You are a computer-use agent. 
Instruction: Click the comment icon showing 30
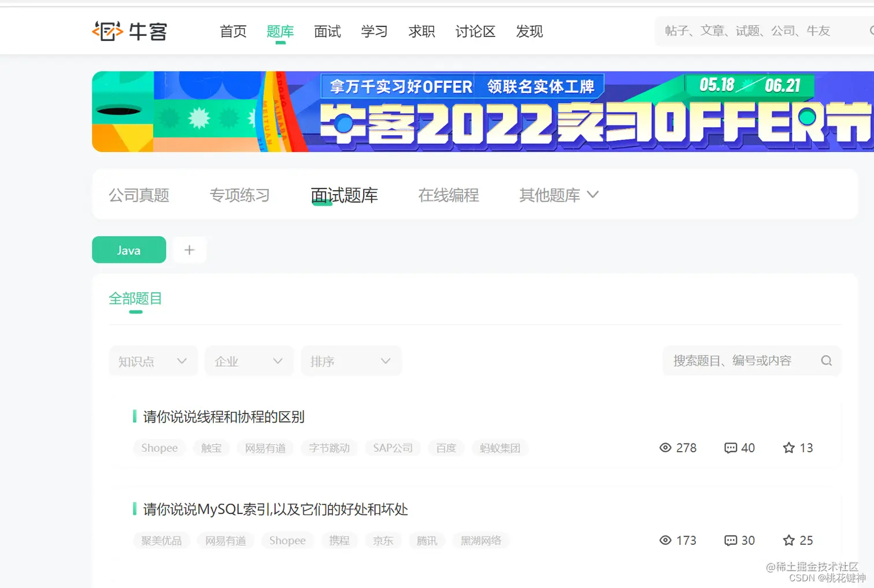[x=731, y=540]
